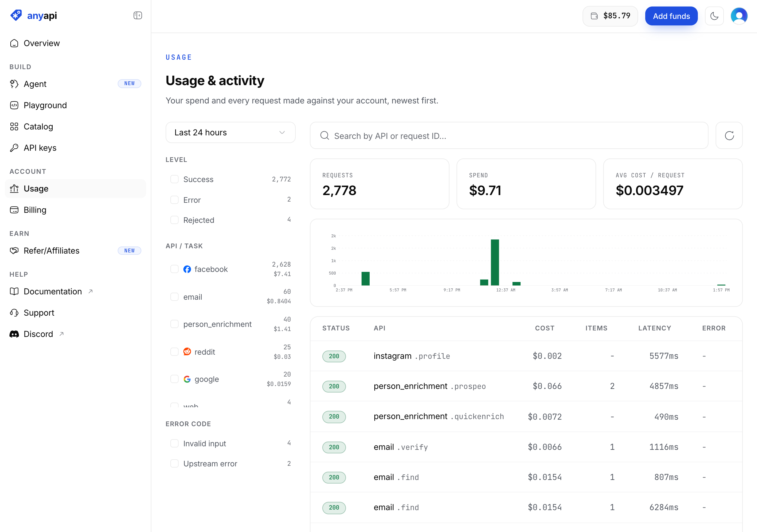Check the Rejected level filter
Image resolution: width=757 pixels, height=532 pixels.
[x=174, y=220]
